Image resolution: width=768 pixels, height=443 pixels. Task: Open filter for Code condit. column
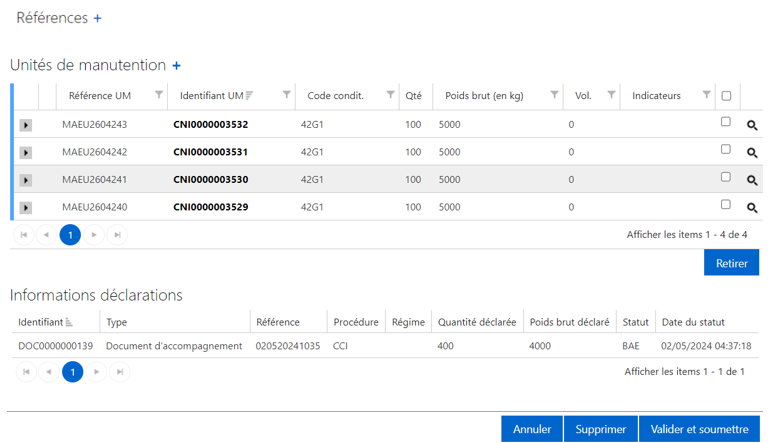(390, 95)
